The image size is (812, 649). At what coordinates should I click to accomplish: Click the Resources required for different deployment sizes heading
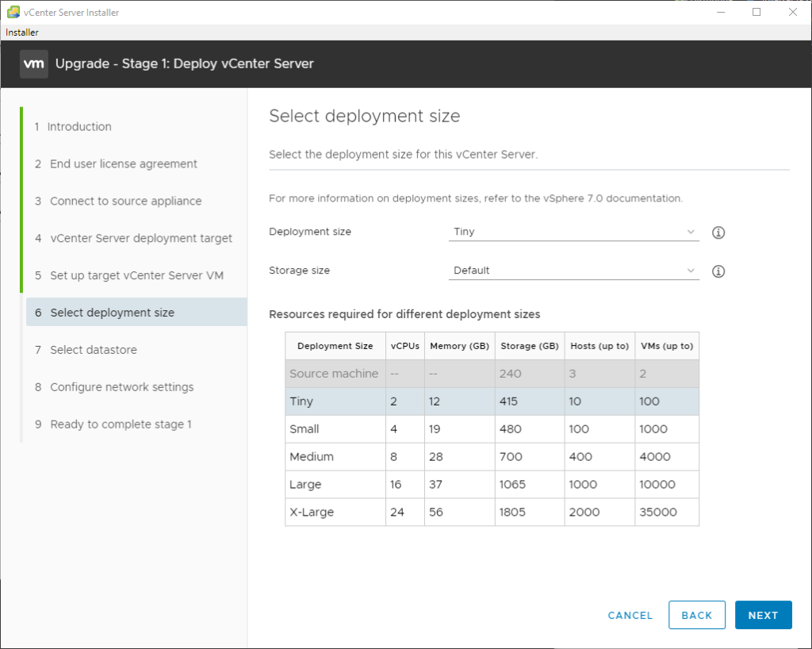point(404,314)
